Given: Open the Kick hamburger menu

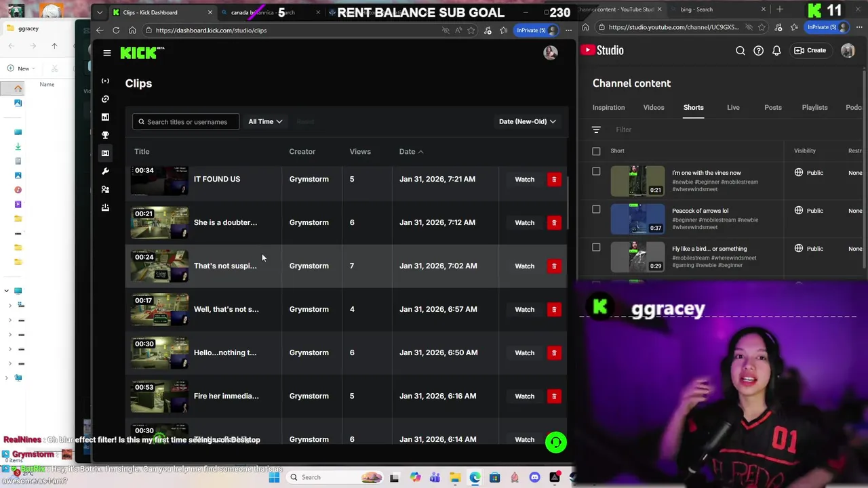Looking at the screenshot, I should pos(106,53).
